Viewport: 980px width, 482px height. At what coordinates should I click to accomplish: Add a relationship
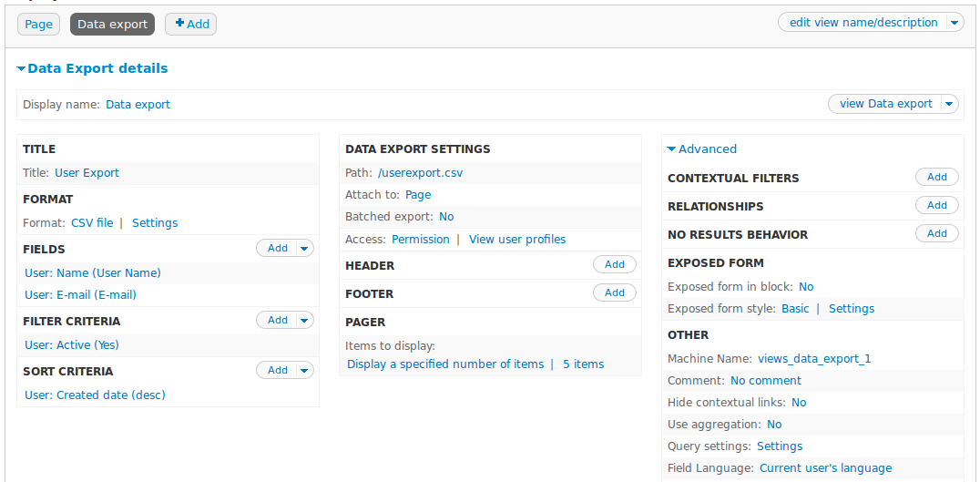(x=936, y=206)
